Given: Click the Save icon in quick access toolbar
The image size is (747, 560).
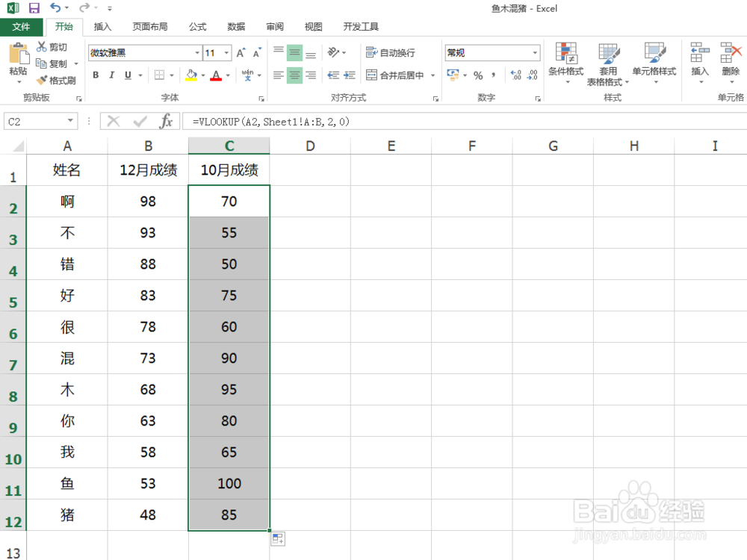Looking at the screenshot, I should coord(34,8).
